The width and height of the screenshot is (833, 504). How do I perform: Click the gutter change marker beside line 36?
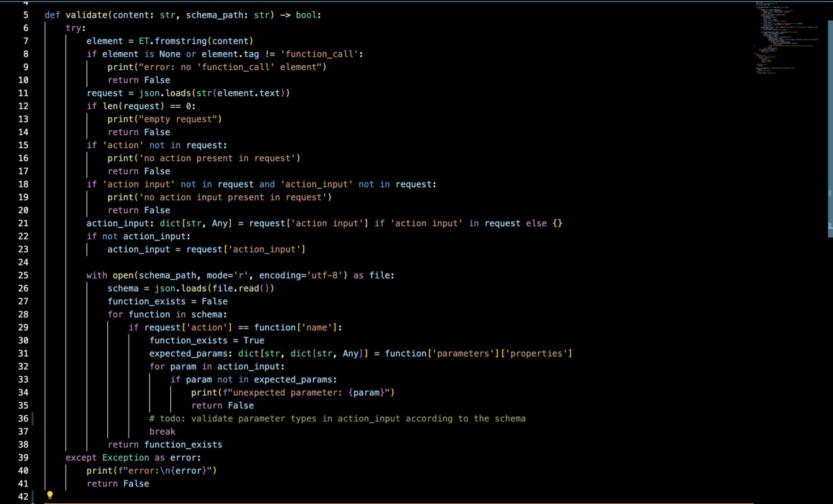click(x=32, y=418)
